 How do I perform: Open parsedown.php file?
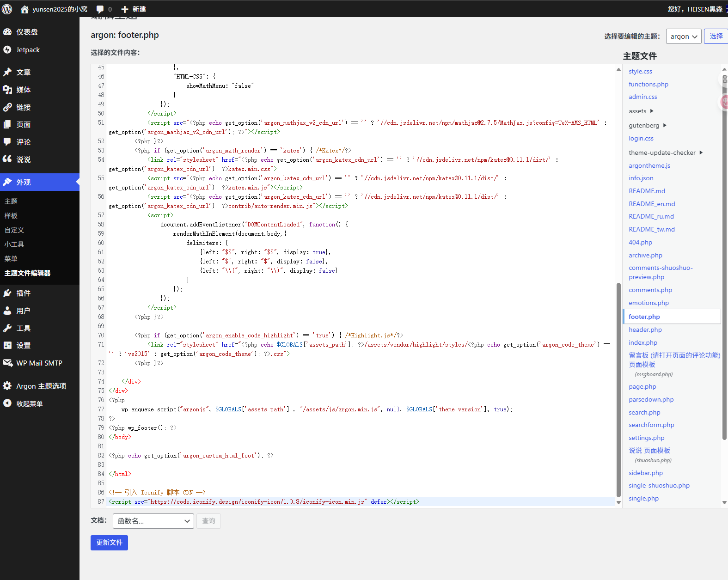coord(651,399)
